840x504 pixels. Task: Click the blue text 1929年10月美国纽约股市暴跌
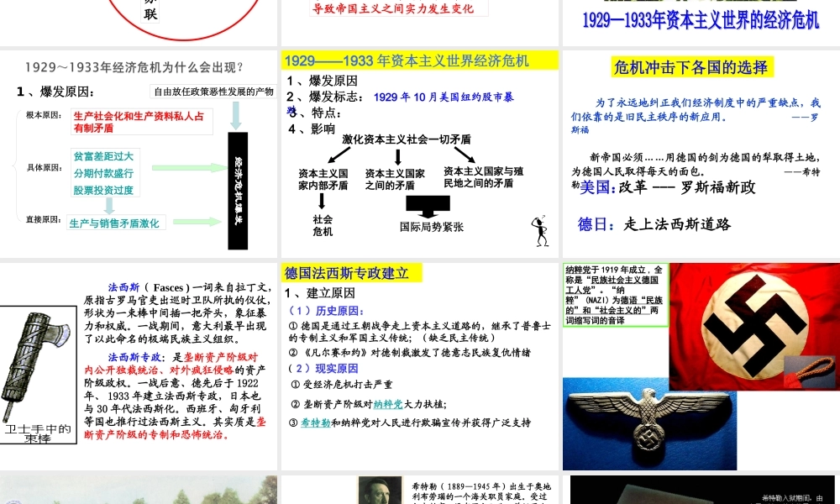(444, 97)
